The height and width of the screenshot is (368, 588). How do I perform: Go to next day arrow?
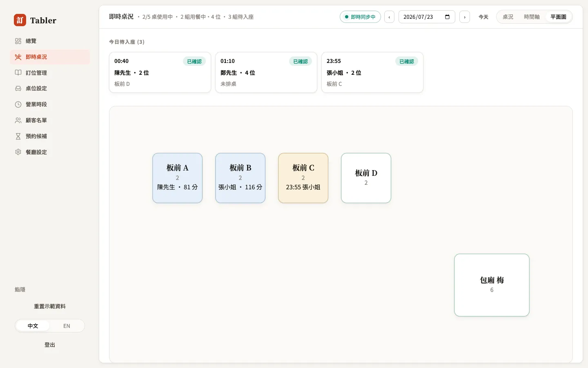click(x=465, y=17)
